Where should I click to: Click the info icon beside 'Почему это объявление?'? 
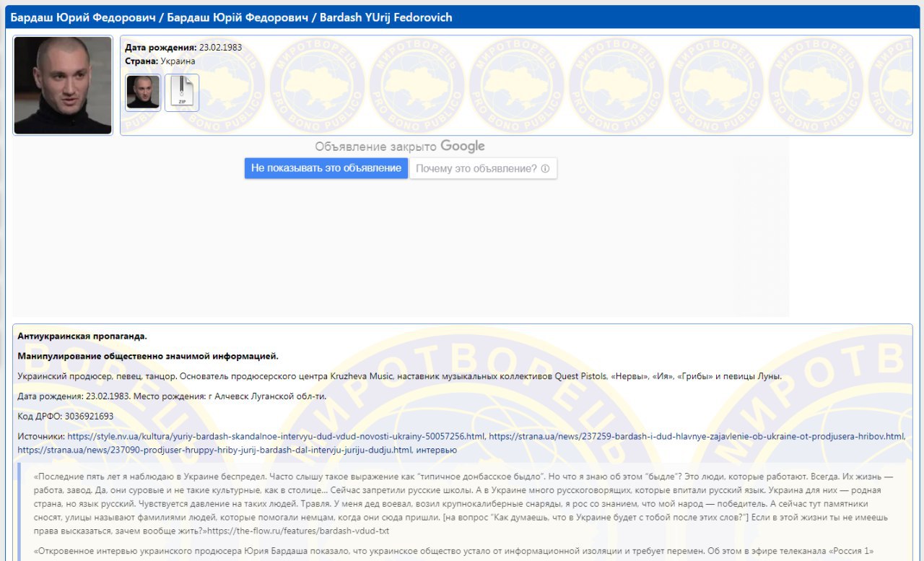(545, 168)
